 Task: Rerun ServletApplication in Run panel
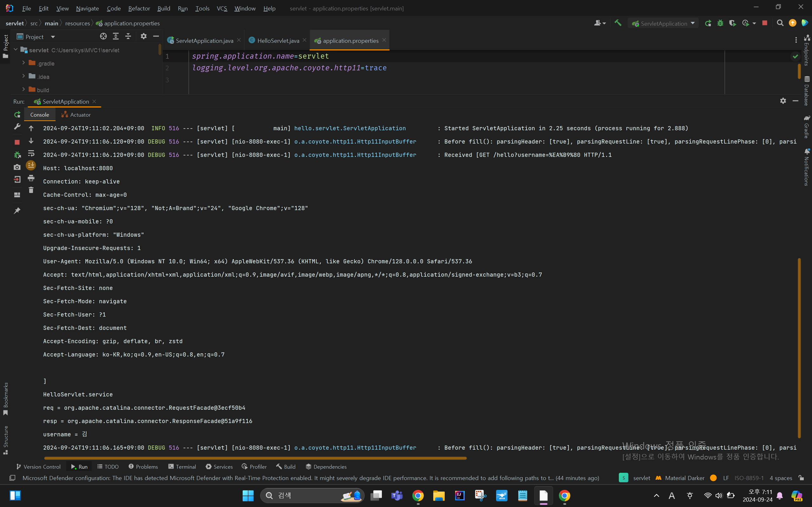tap(17, 115)
